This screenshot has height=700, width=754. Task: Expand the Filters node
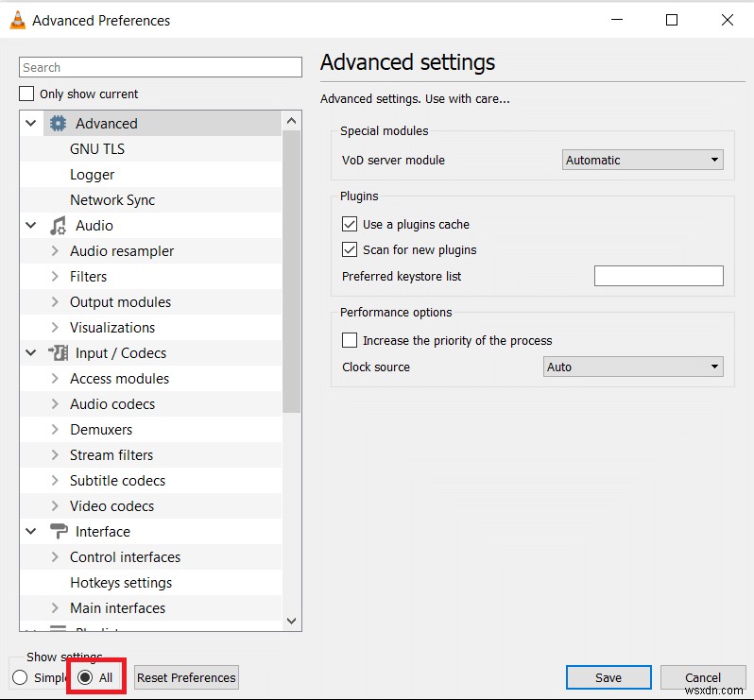click(55, 277)
